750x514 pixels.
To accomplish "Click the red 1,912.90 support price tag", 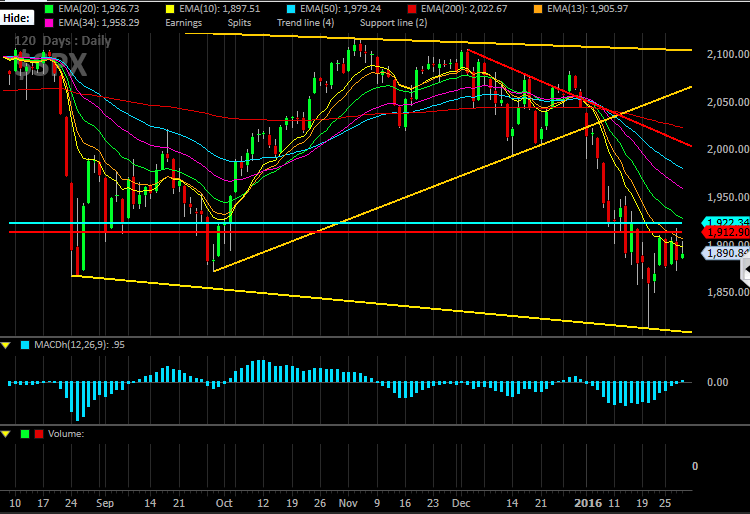I will point(726,232).
